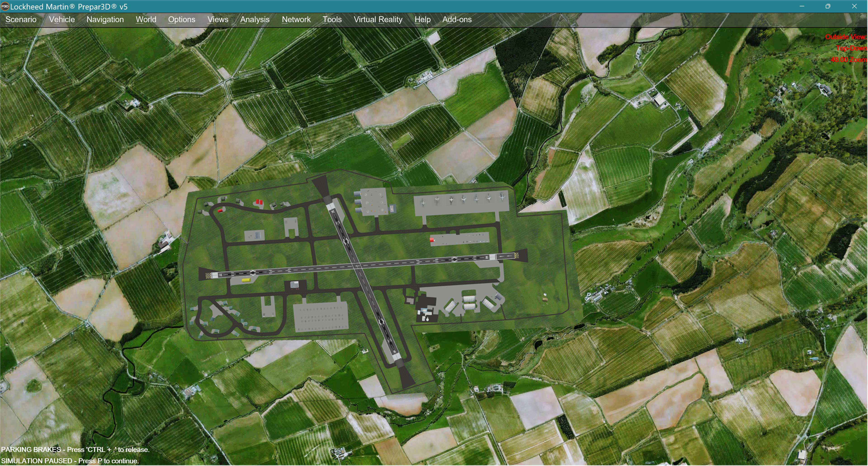Open the Virtual Reality menu
Viewport: 868px width, 466px height.
[378, 19]
